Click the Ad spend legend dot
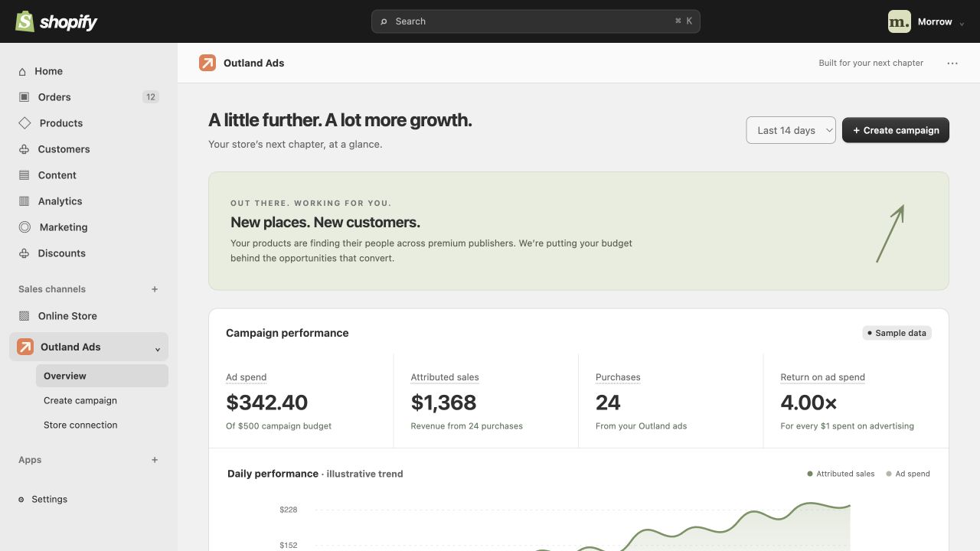Viewport: 980px width, 551px height. click(x=889, y=474)
